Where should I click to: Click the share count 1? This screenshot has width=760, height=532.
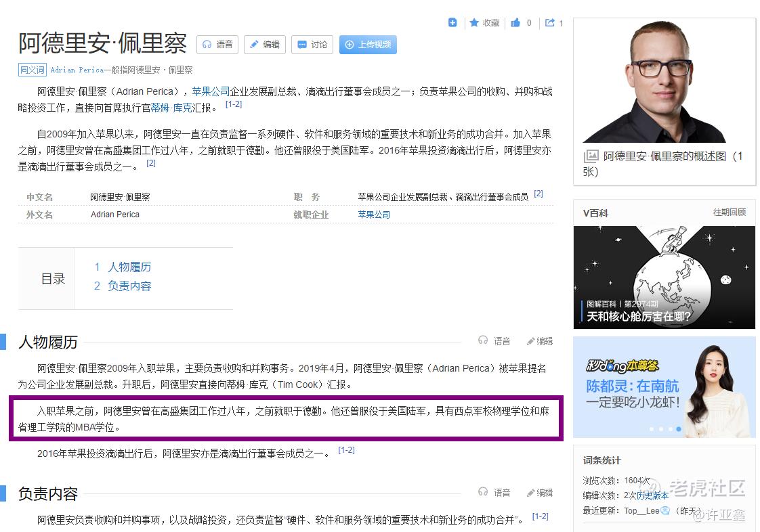click(x=561, y=23)
